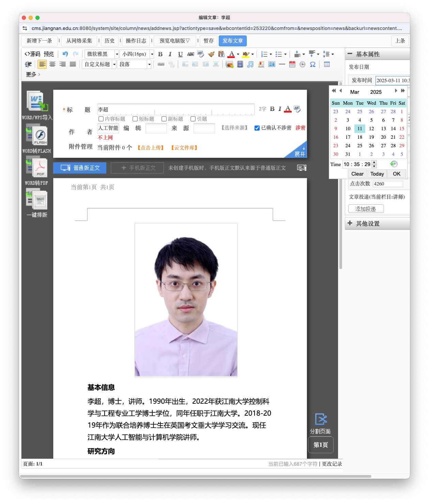Switch to the 普通版正文 tab
The height and width of the screenshot is (504, 429).
pyautogui.click(x=80, y=168)
